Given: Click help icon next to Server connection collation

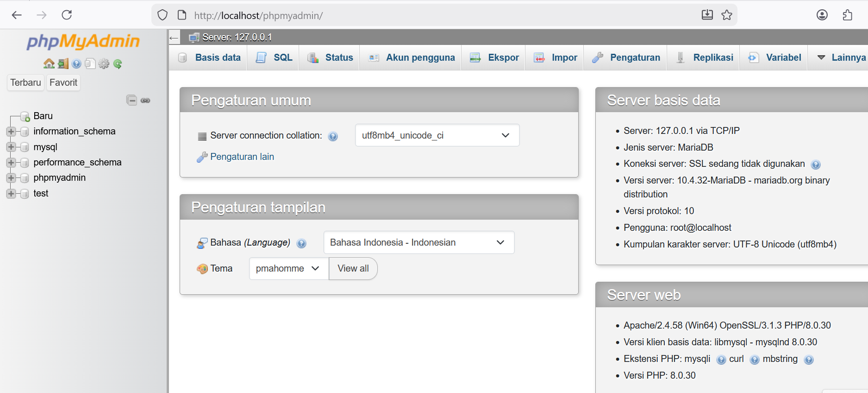Looking at the screenshot, I should click(332, 136).
